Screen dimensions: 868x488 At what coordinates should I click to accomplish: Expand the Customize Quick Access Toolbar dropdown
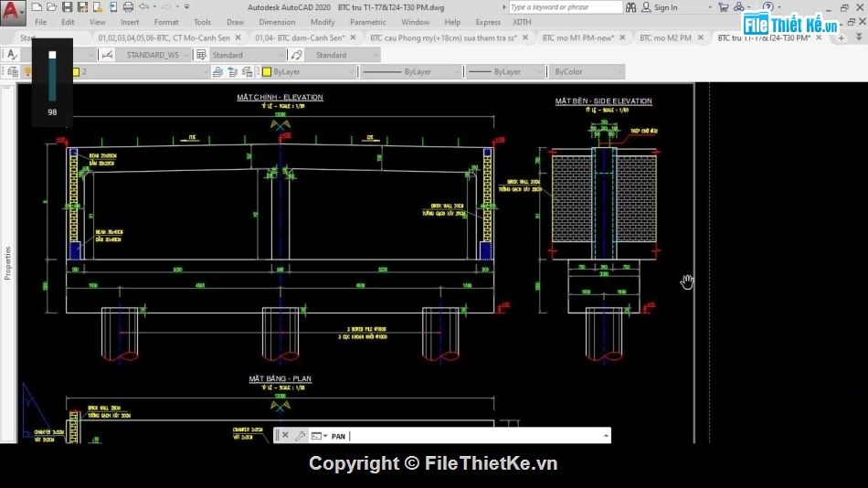pos(187,7)
